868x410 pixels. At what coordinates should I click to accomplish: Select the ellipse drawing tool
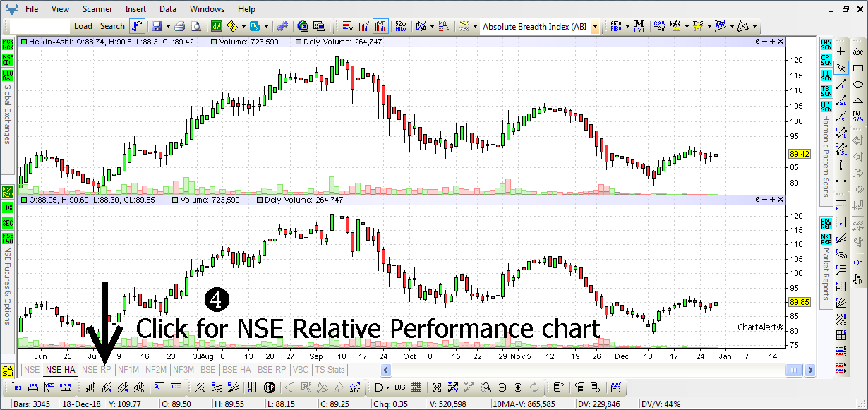pyautogui.click(x=858, y=84)
